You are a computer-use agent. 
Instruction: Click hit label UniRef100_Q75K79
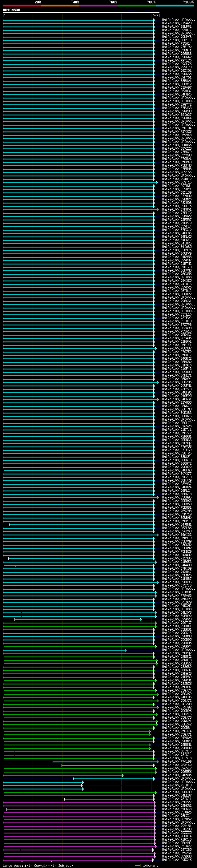click(x=177, y=152)
